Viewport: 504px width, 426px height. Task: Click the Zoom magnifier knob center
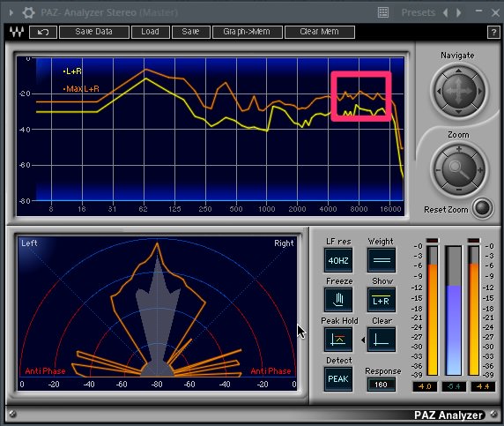click(459, 168)
